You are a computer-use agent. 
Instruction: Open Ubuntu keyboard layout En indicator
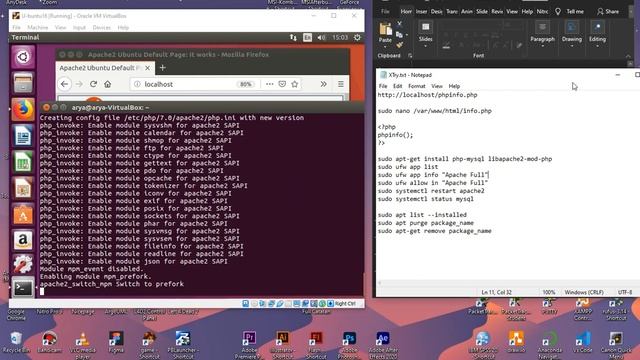[x=307, y=38]
